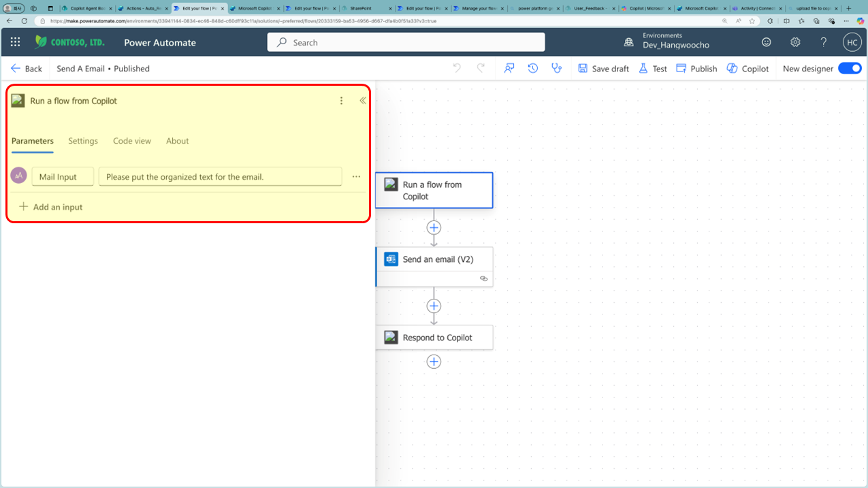Insert a step below the trigger card
The width and height of the screenshot is (868, 488).
point(434,227)
